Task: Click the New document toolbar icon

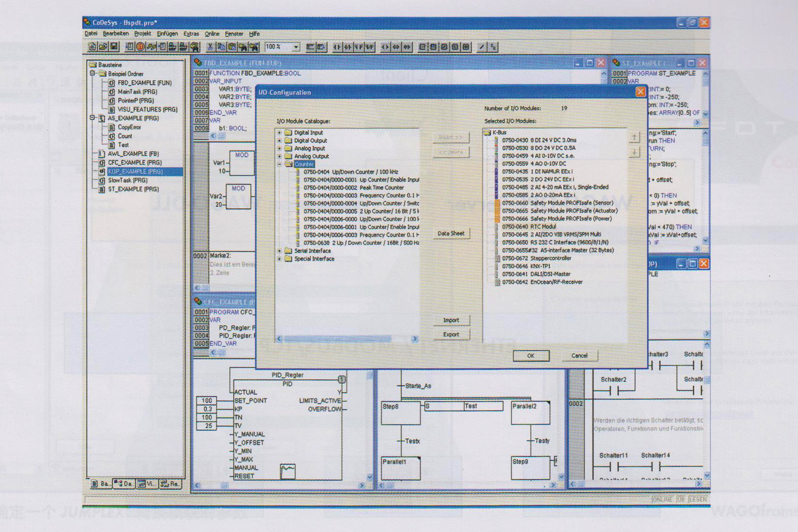Action: point(92,47)
